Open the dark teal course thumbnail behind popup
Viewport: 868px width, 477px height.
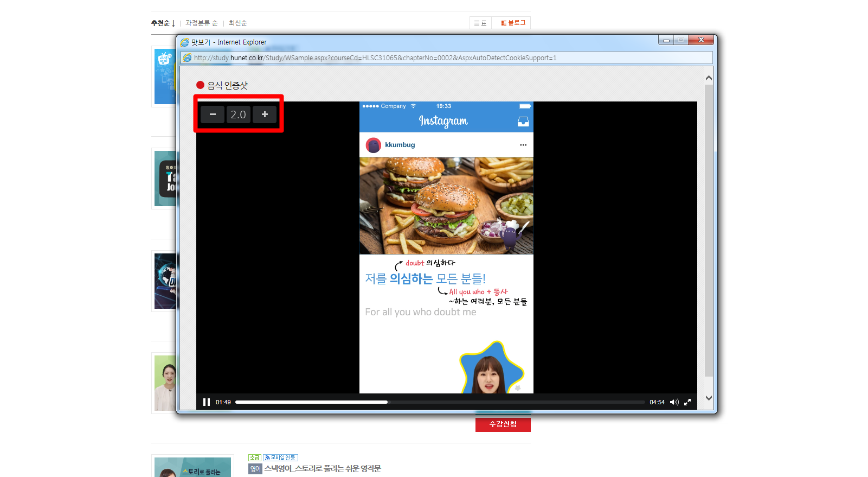point(165,179)
